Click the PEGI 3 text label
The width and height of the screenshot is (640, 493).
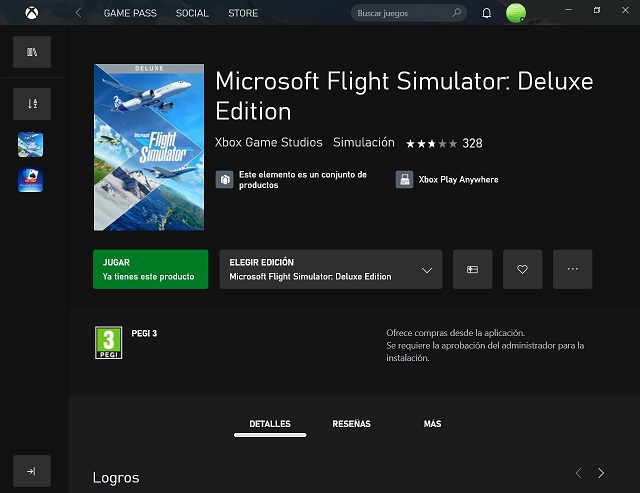[144, 333]
